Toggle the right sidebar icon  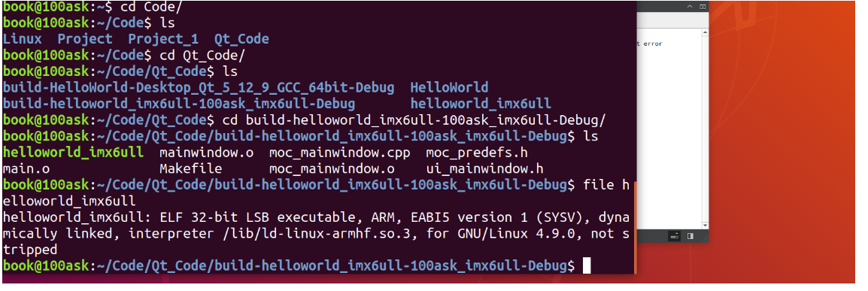click(x=690, y=236)
